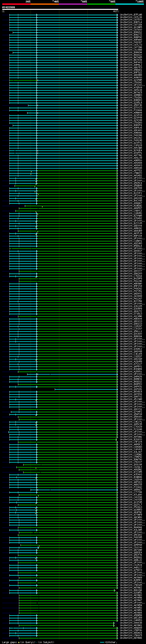146x644 pixels.
Task: Click the cyan ~100% identity legend segment
Action: click(x=130, y=4)
